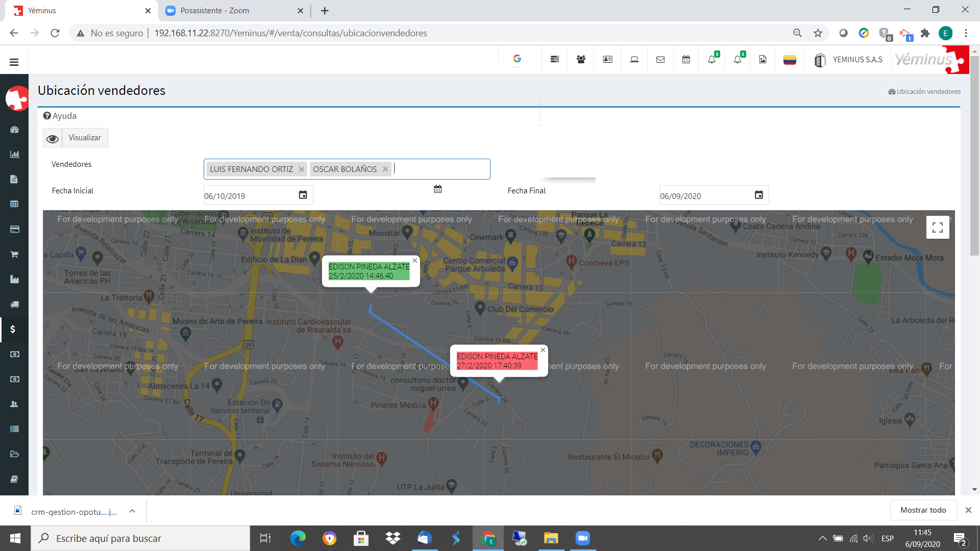The image size is (980, 551).
Task: Click the Mostrar todo downloads button
Action: (923, 510)
